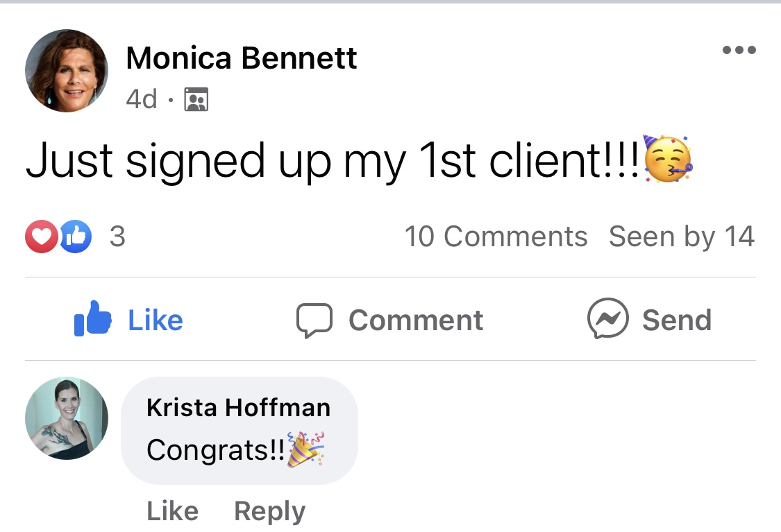Viewport: 781px width, 532px height.
Task: Click the Comment button text
Action: click(x=416, y=320)
